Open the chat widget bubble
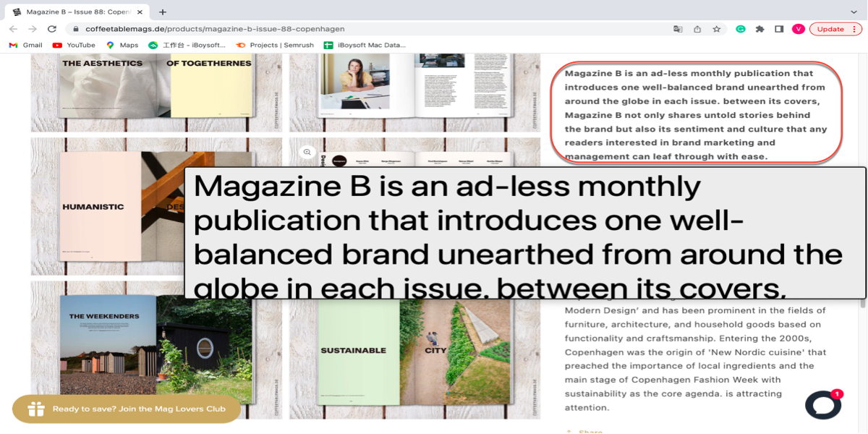 tap(823, 404)
